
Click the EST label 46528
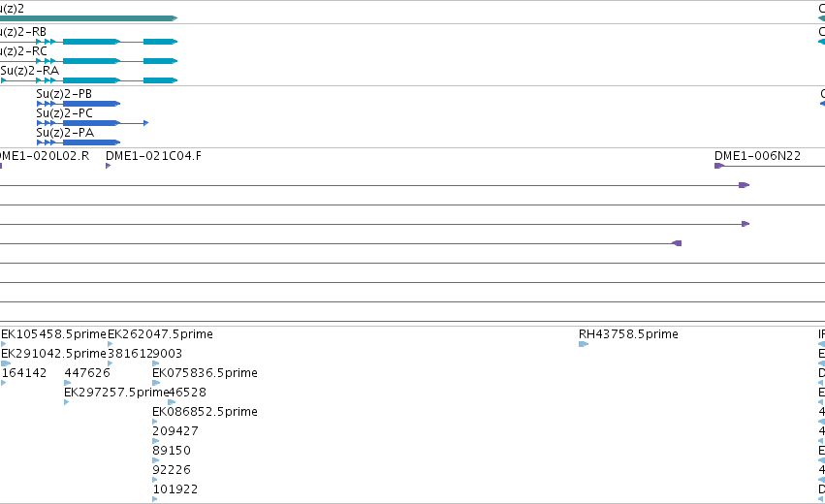pos(187,393)
